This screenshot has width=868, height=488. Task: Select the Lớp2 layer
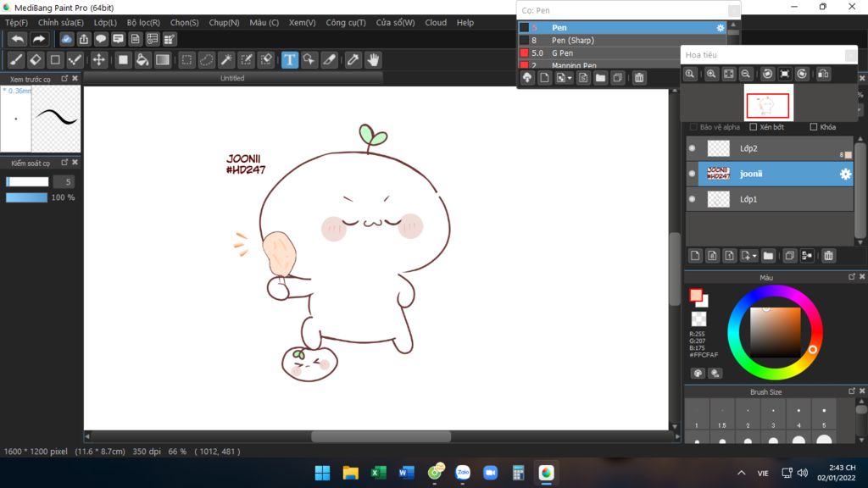[770, 148]
